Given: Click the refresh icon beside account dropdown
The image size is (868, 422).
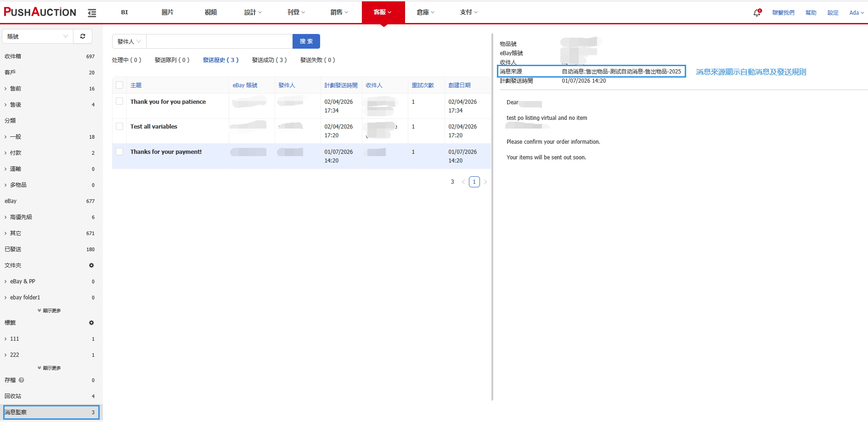Looking at the screenshot, I should (x=83, y=36).
